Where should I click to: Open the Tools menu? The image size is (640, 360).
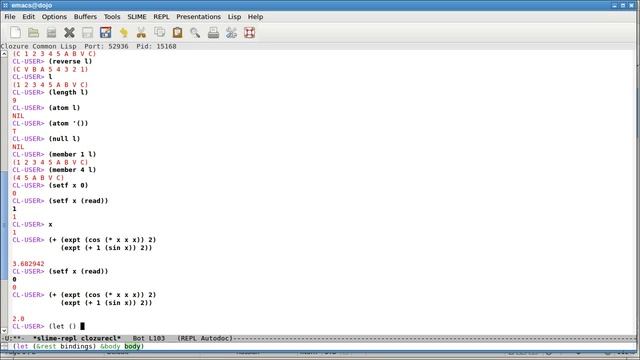112,17
